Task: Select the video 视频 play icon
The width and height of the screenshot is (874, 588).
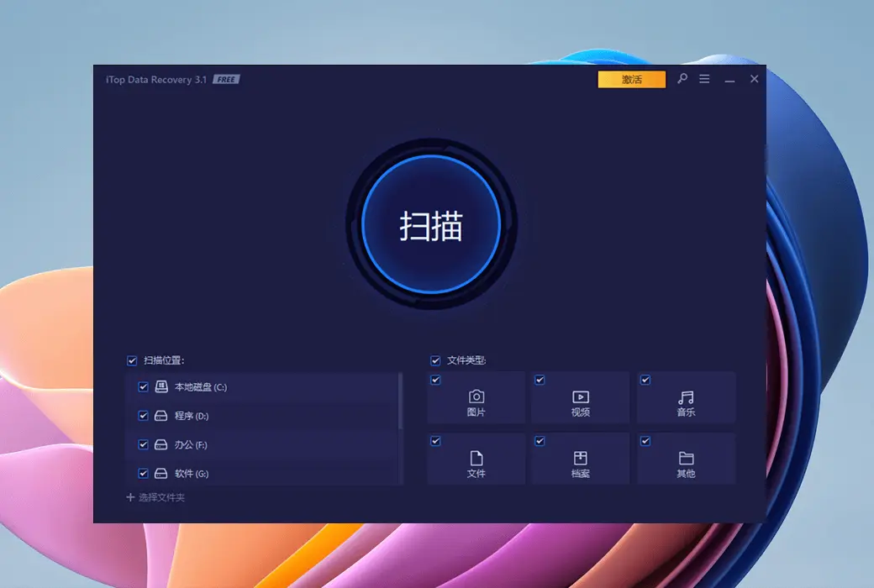Action: [x=580, y=396]
